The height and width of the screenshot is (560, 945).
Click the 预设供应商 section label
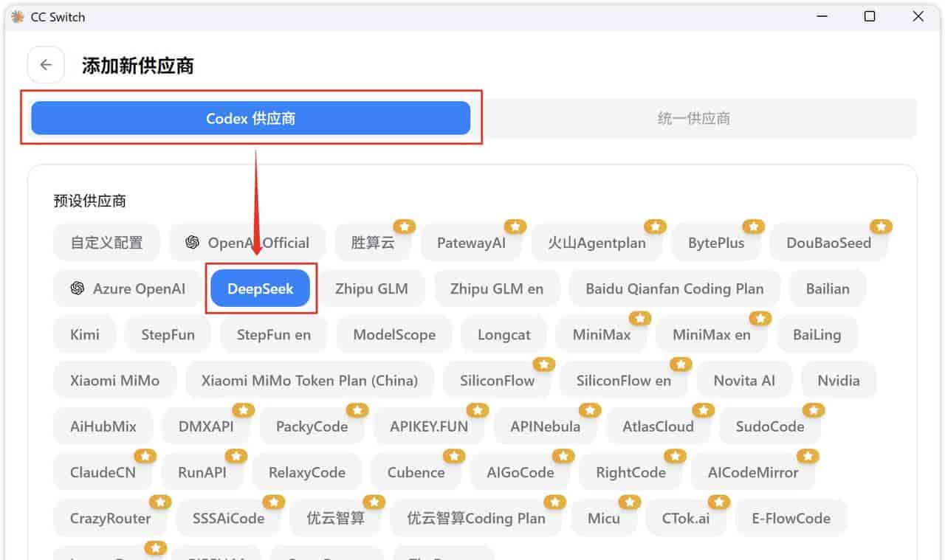(x=89, y=201)
